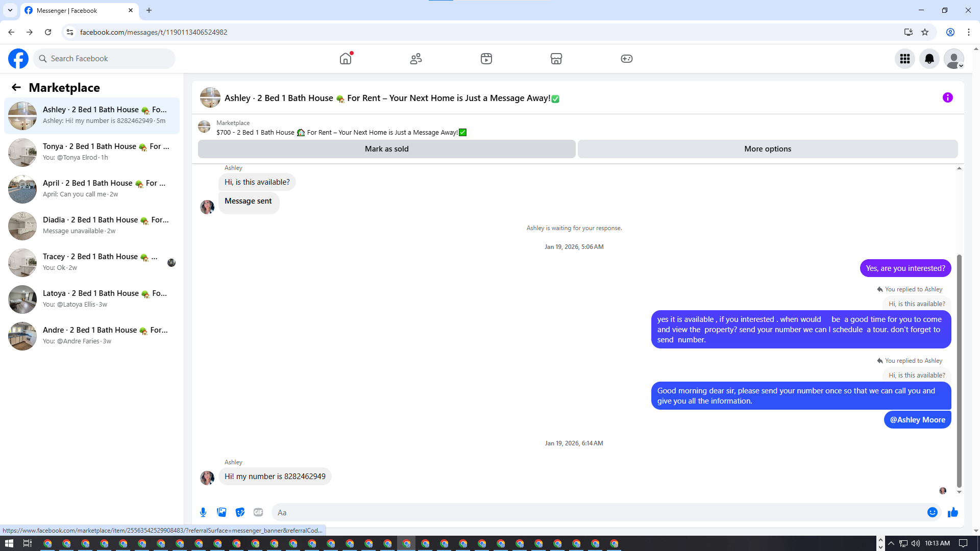This screenshot has width=980, height=551.
Task: Click the More options button
Action: click(x=767, y=149)
